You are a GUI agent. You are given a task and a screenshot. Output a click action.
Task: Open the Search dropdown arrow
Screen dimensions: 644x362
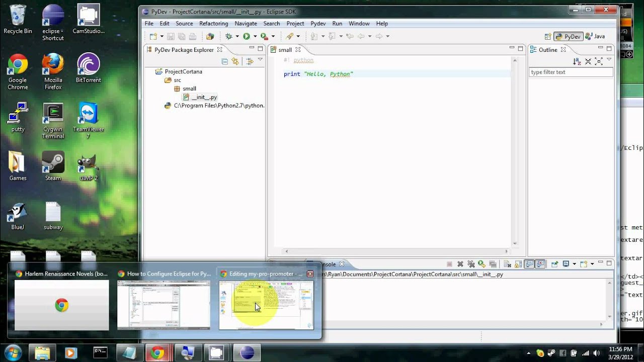[298, 36]
